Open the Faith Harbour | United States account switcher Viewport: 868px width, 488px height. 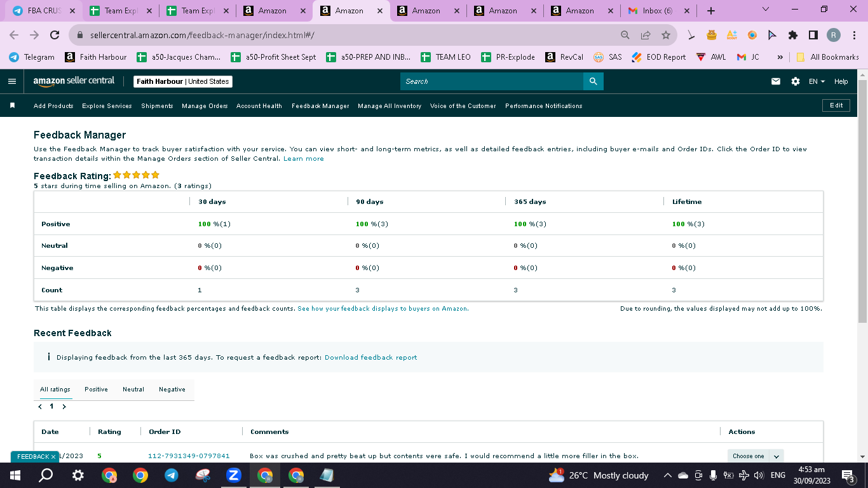point(183,81)
